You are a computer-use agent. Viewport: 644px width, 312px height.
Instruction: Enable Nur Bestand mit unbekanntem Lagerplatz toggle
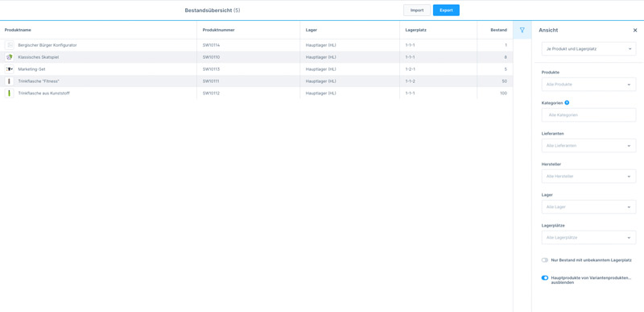pos(545,260)
